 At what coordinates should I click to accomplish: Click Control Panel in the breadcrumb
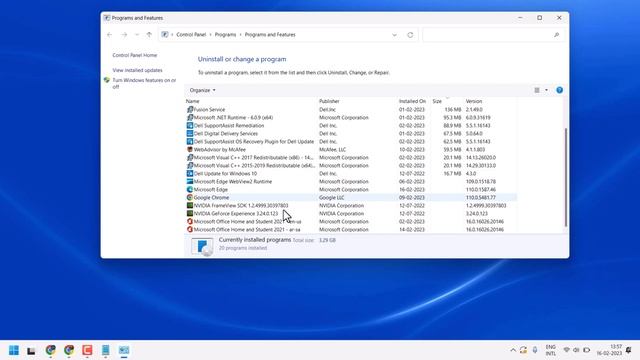coord(191,35)
